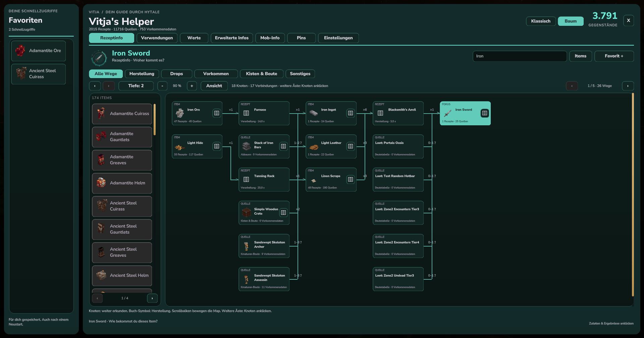Add Iron Sword via Favorit + button

pyautogui.click(x=614, y=56)
